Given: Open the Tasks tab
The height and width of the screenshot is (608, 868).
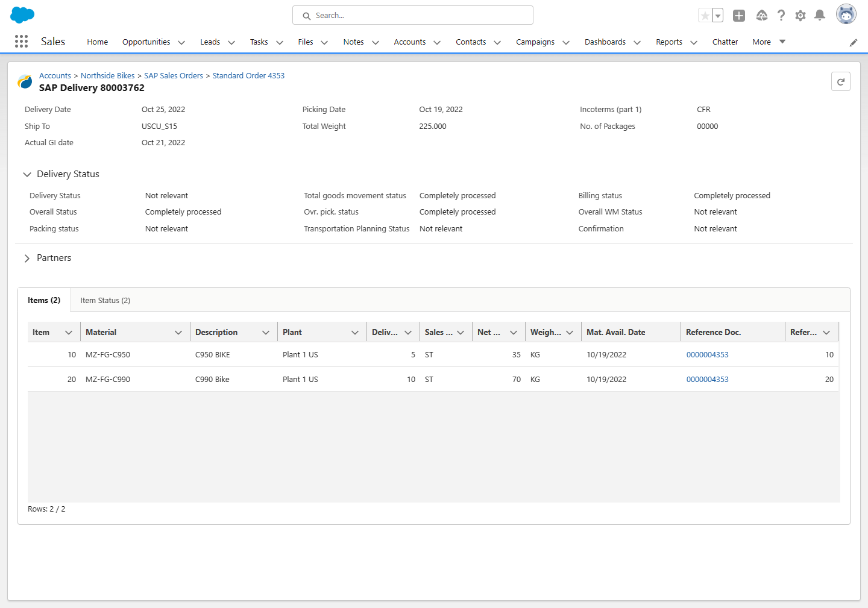Looking at the screenshot, I should [x=259, y=42].
